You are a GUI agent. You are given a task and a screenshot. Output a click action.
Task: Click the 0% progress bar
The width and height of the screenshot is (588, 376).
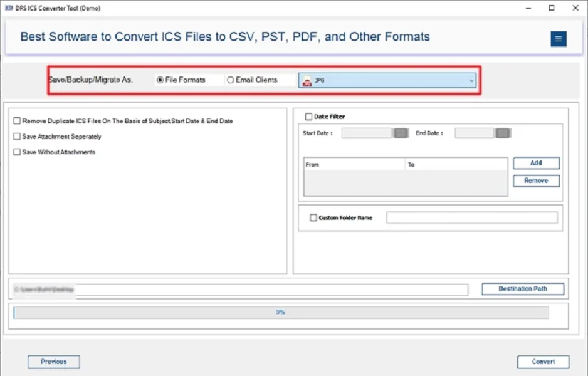[x=281, y=312]
